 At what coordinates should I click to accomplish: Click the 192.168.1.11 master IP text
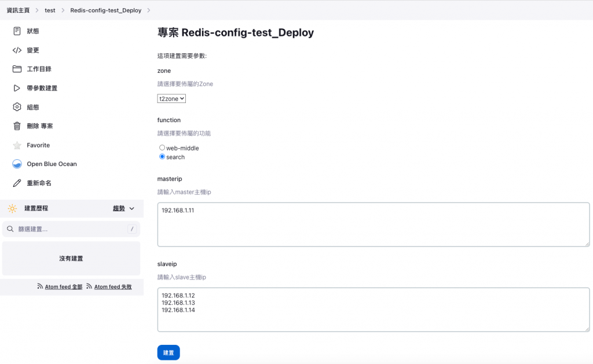[178, 210]
